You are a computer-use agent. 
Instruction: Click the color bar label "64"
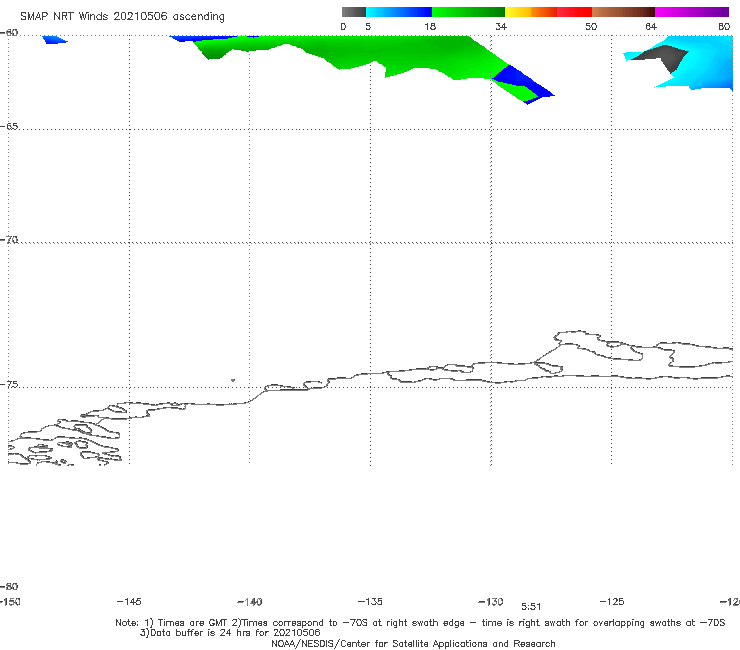pyautogui.click(x=651, y=26)
